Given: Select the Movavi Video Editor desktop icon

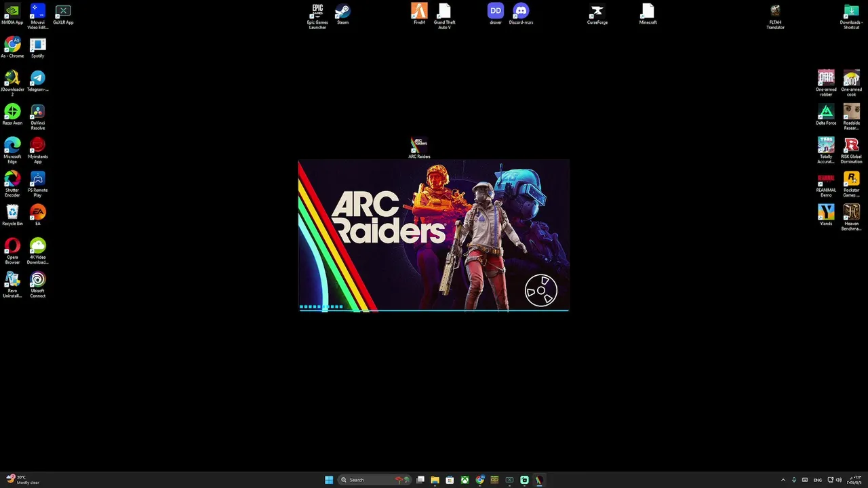Looking at the screenshot, I should coord(37,16).
